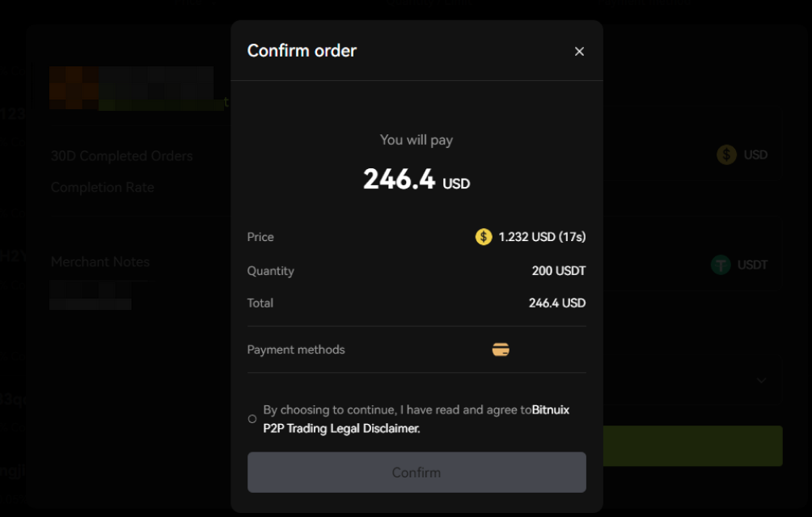Click the Merchant Notes heading
This screenshot has width=812, height=517.
click(x=99, y=261)
